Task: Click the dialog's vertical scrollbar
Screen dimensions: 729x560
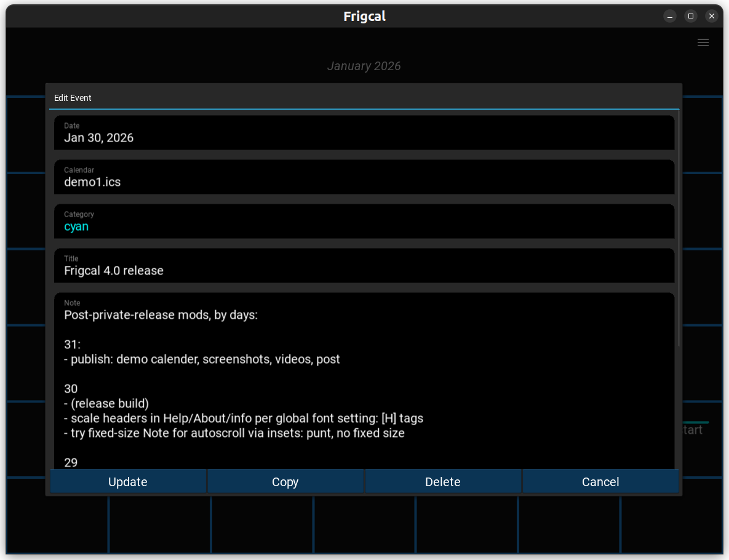Action: pos(679,228)
